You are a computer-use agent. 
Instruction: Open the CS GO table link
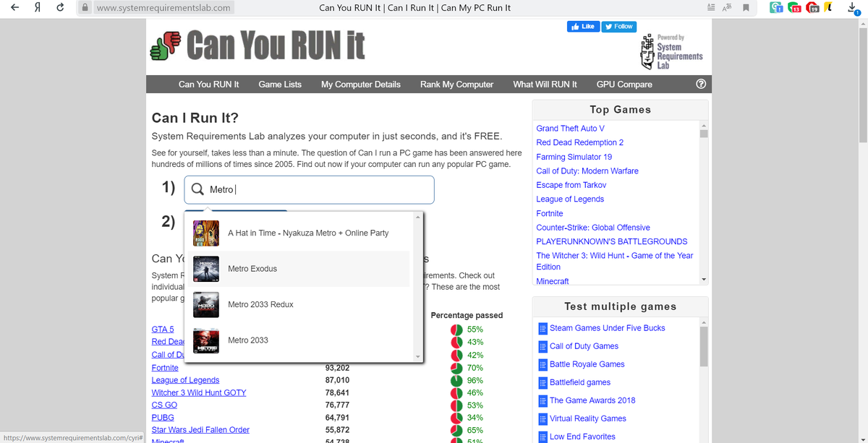[x=164, y=405]
